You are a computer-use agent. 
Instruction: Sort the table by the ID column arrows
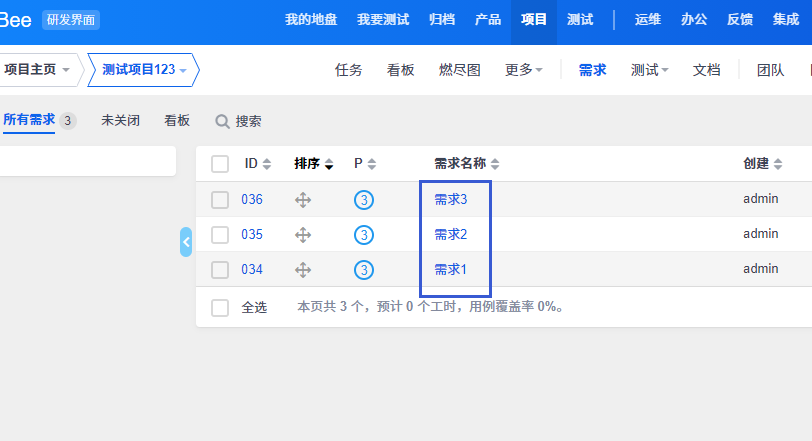tap(267, 164)
